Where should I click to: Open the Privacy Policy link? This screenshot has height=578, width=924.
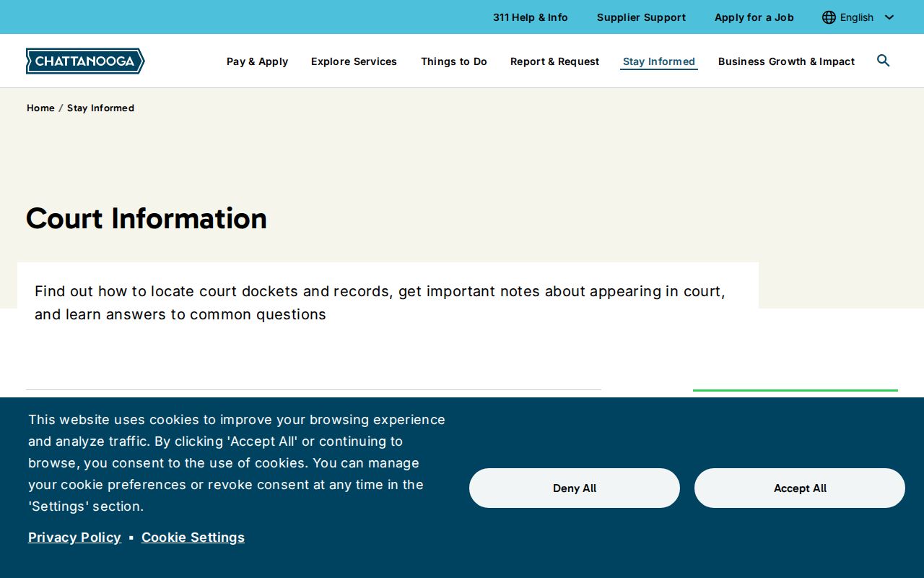74,538
